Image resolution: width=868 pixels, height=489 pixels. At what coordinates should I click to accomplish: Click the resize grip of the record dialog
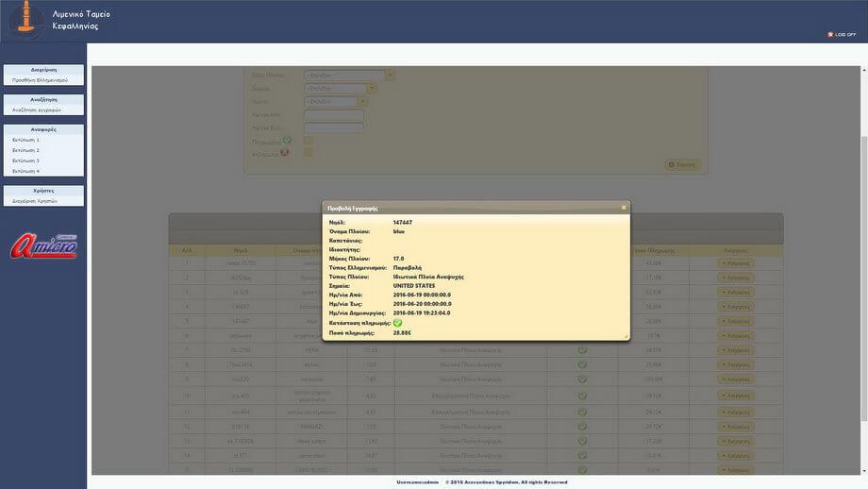coord(626,336)
